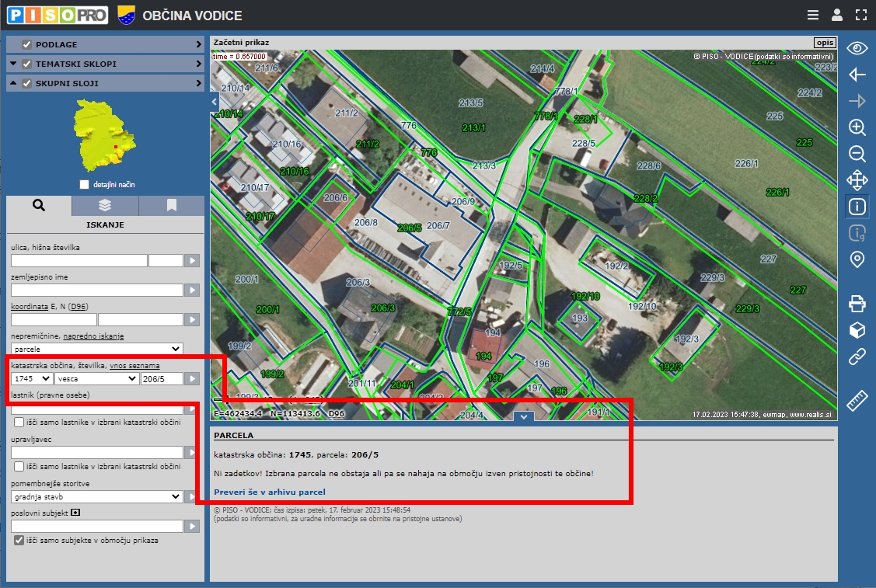Uncheck 'išči samo subjekte v območju prikaza'

(x=19, y=540)
